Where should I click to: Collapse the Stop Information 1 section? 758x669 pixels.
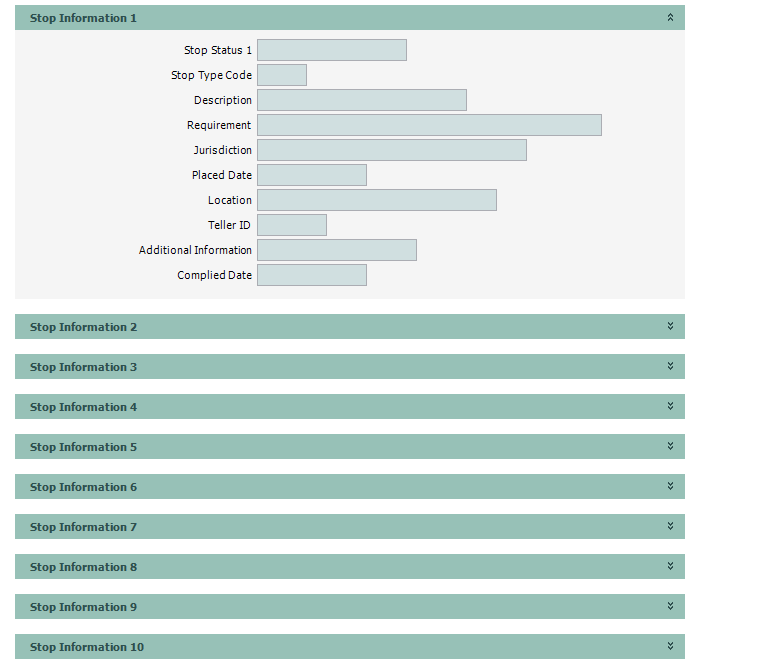click(670, 18)
